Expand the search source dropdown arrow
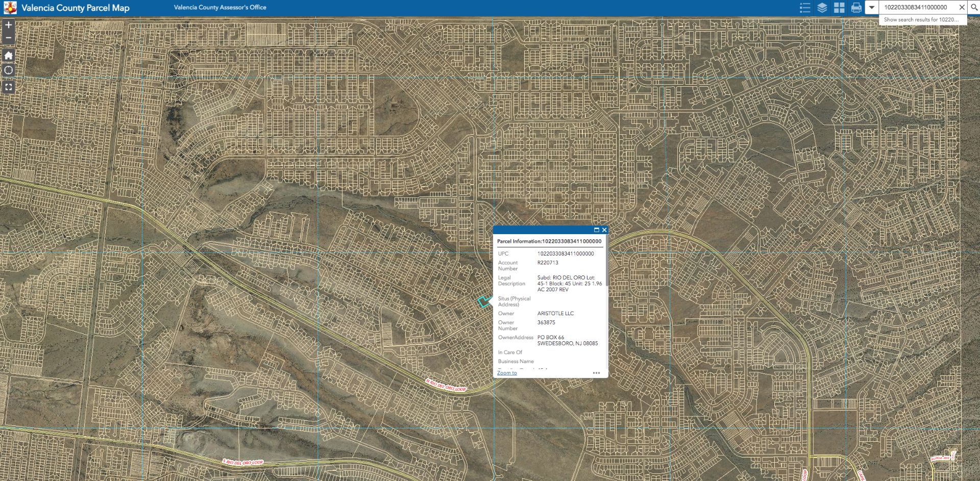Screen dimensions: 980x481 [x=872, y=7]
